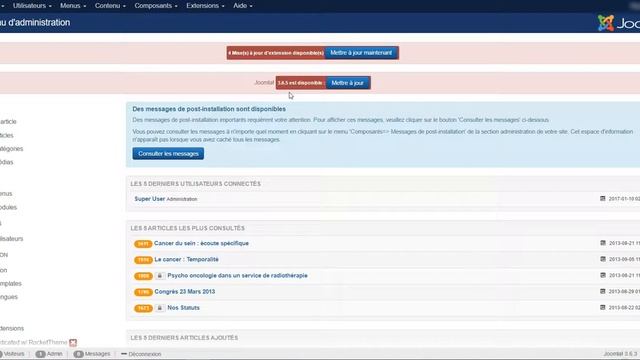This screenshot has height=360, width=640.
Task: Click Joomla version text in footer
Action: (x=620, y=354)
